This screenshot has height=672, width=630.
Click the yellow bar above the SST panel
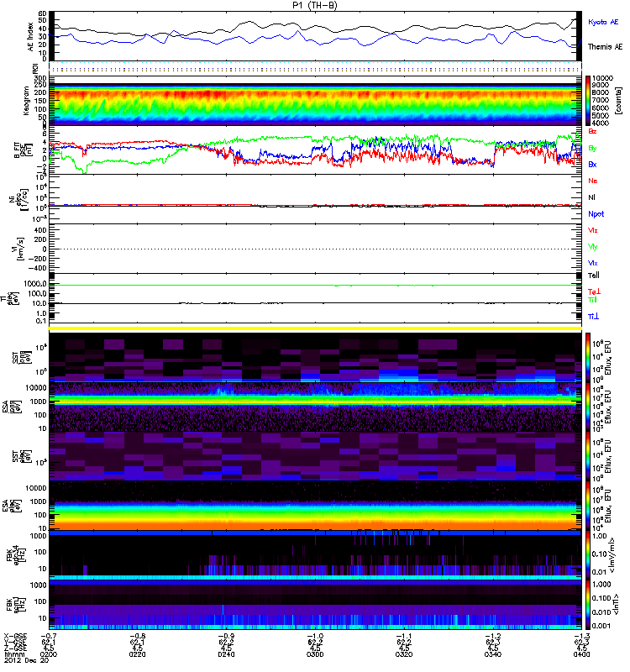pos(315,328)
